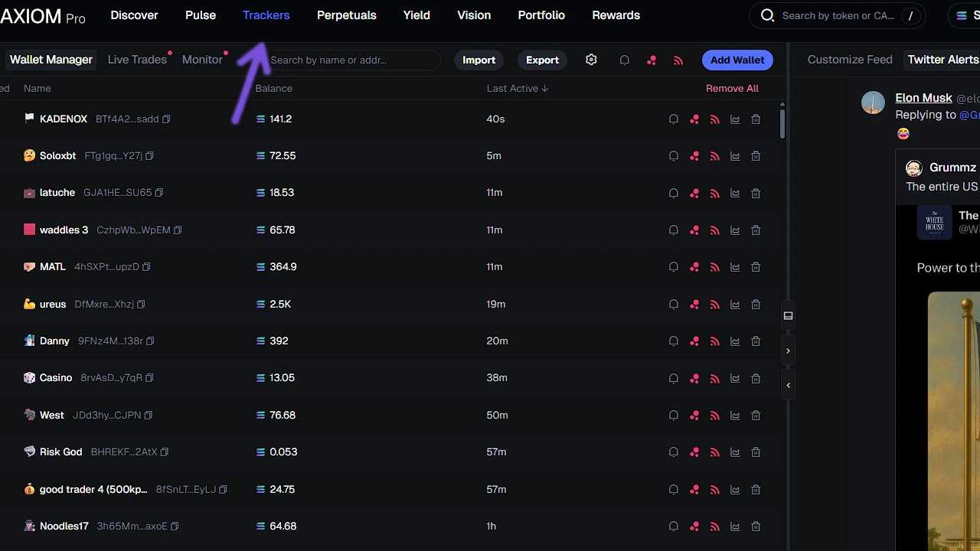Image resolution: width=980 pixels, height=551 pixels.
Task: Open the global RSS feed toolbar icon
Action: click(x=678, y=60)
